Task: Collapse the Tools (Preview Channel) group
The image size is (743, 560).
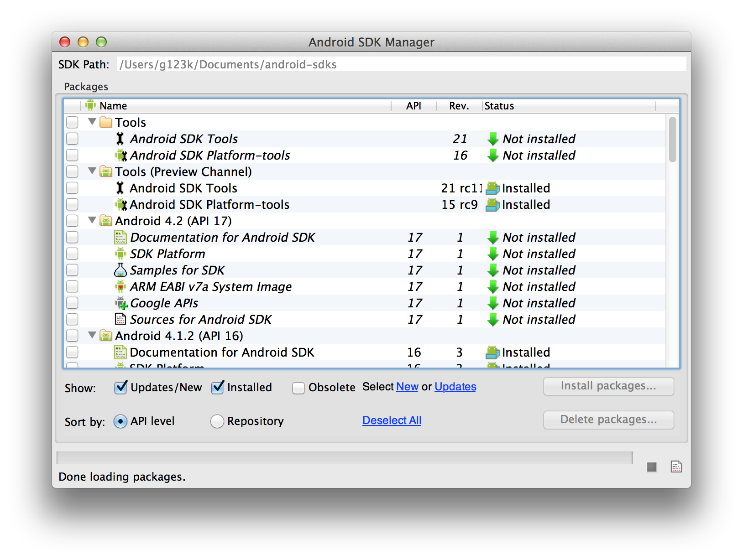Action: (92, 171)
